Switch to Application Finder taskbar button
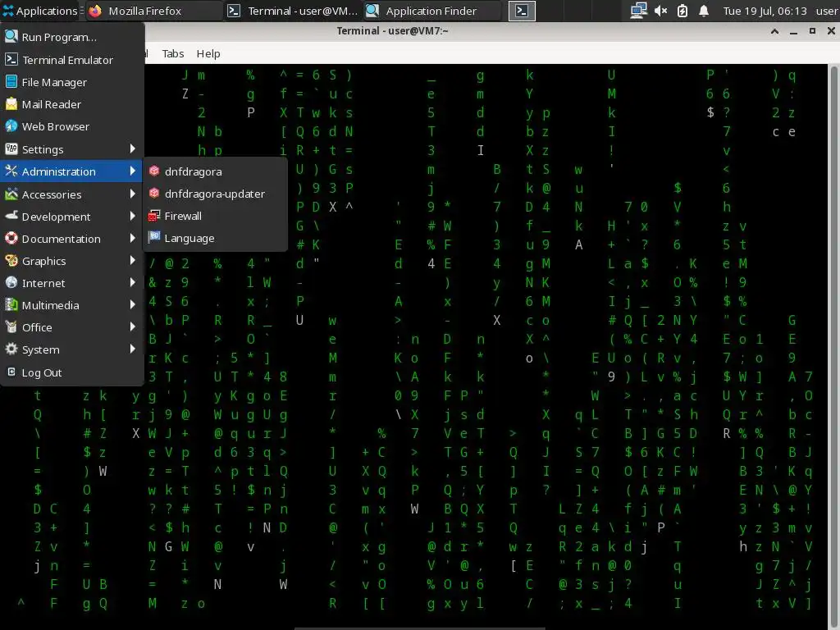The width and height of the screenshot is (840, 630). tap(432, 11)
